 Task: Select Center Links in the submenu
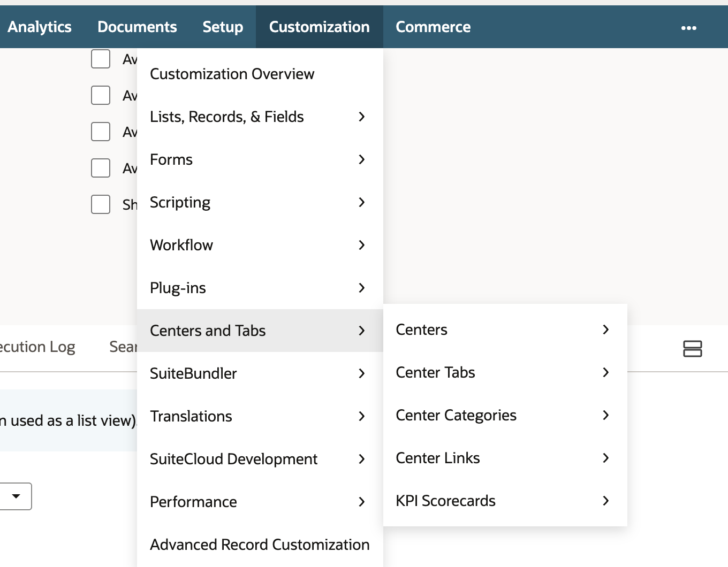[x=505, y=458]
